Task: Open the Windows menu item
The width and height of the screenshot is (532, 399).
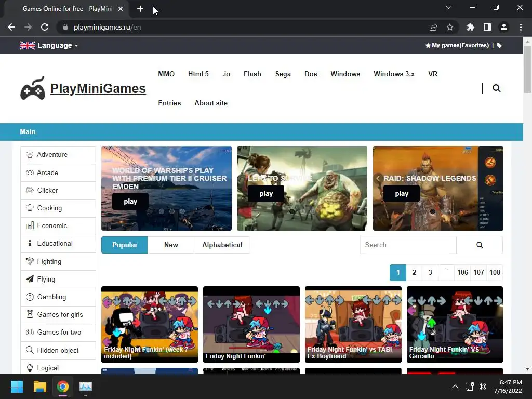Action: 345,74
